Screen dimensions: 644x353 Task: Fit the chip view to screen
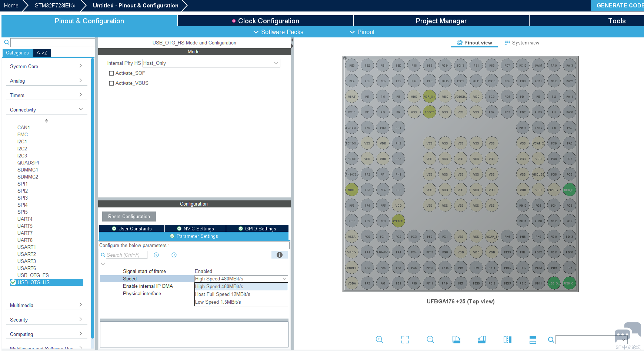pos(405,339)
